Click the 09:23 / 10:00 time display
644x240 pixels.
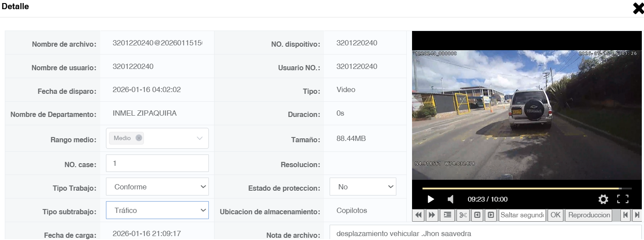[x=487, y=199]
